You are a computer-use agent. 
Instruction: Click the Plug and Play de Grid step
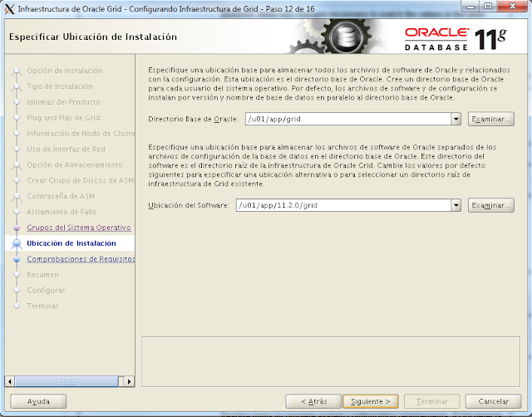click(63, 118)
